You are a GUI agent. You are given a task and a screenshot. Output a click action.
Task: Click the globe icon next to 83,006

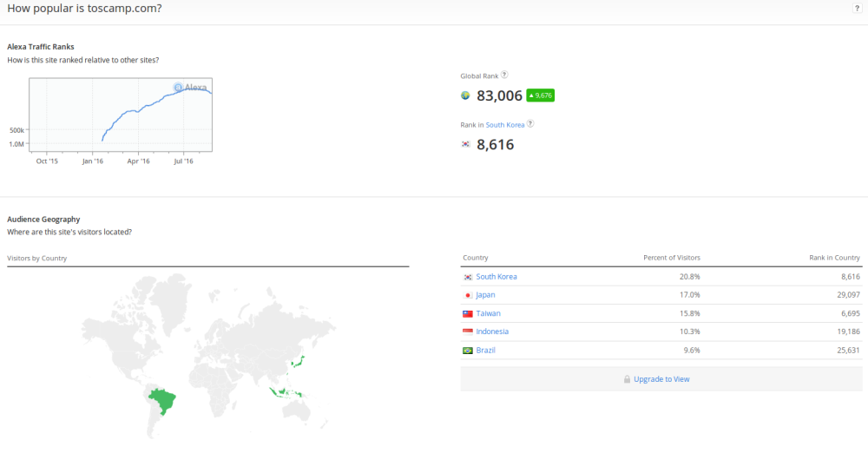pos(465,95)
